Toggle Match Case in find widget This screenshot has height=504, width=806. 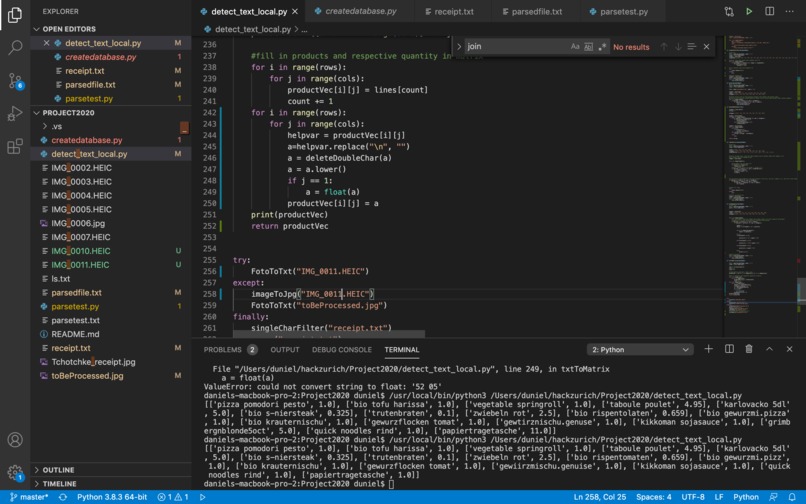coord(575,47)
